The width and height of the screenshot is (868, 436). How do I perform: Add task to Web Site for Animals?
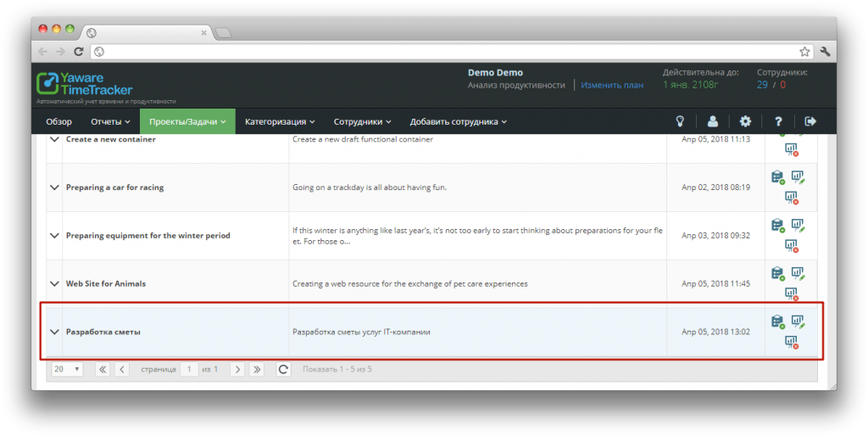778,273
